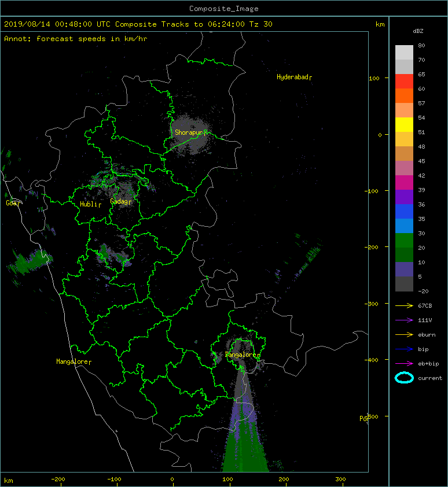Click the eburn arrow legend icon
The width and height of the screenshot is (448, 487).
404,335
